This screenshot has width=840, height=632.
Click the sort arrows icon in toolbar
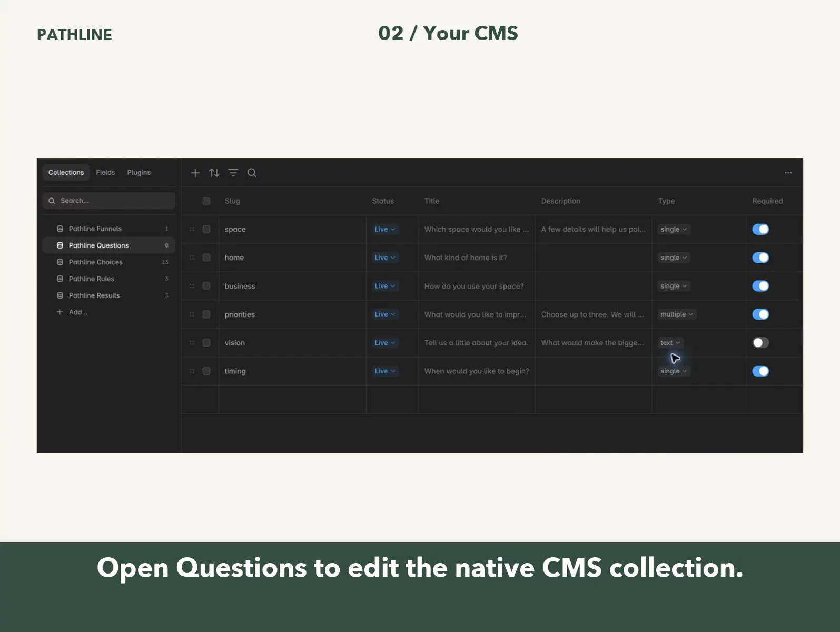[214, 173]
